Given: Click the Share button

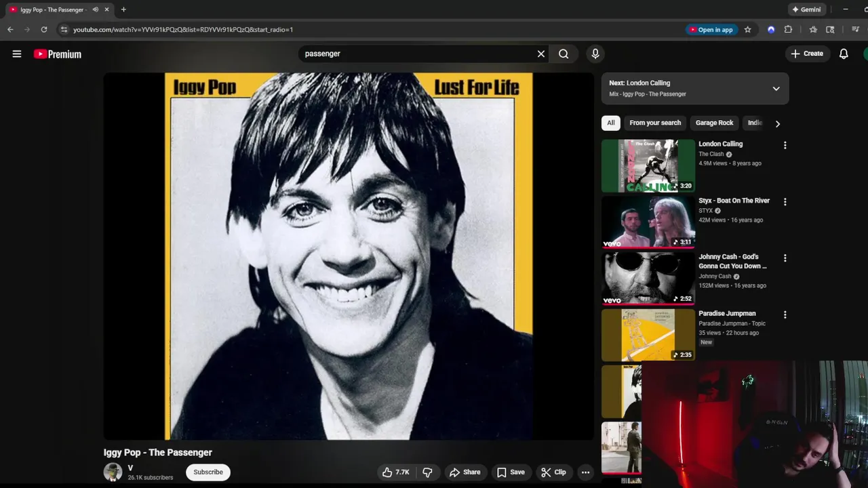Looking at the screenshot, I should click(465, 472).
